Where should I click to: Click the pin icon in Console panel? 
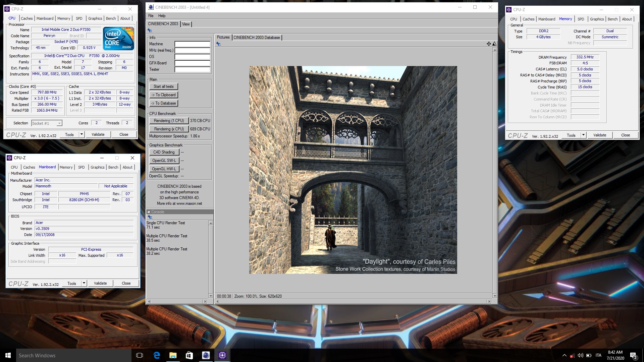coord(150,217)
